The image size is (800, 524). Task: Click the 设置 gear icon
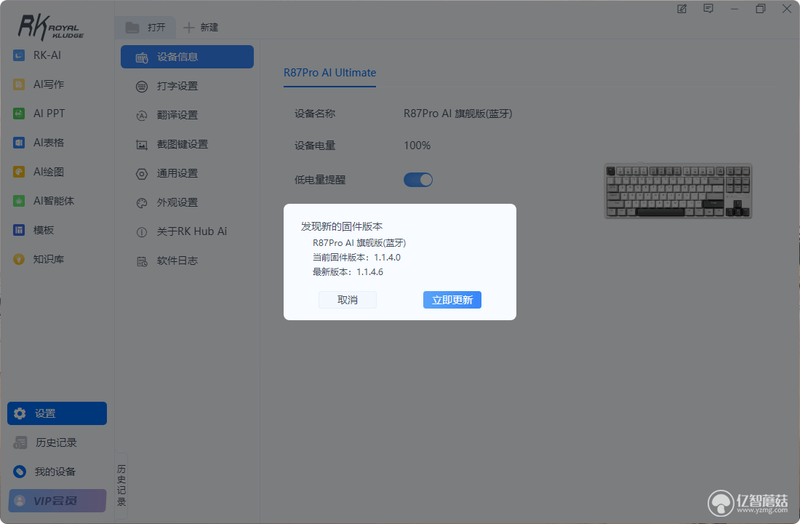[x=20, y=413]
